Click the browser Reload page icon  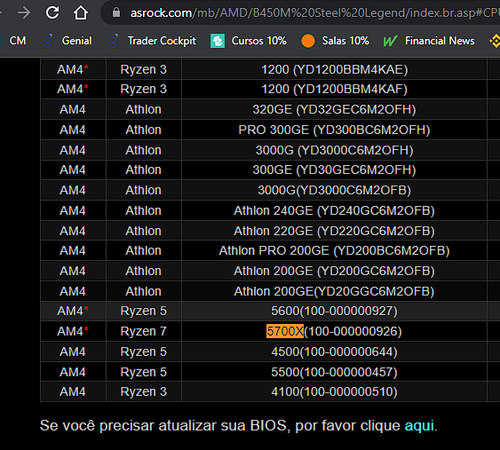click(x=52, y=13)
